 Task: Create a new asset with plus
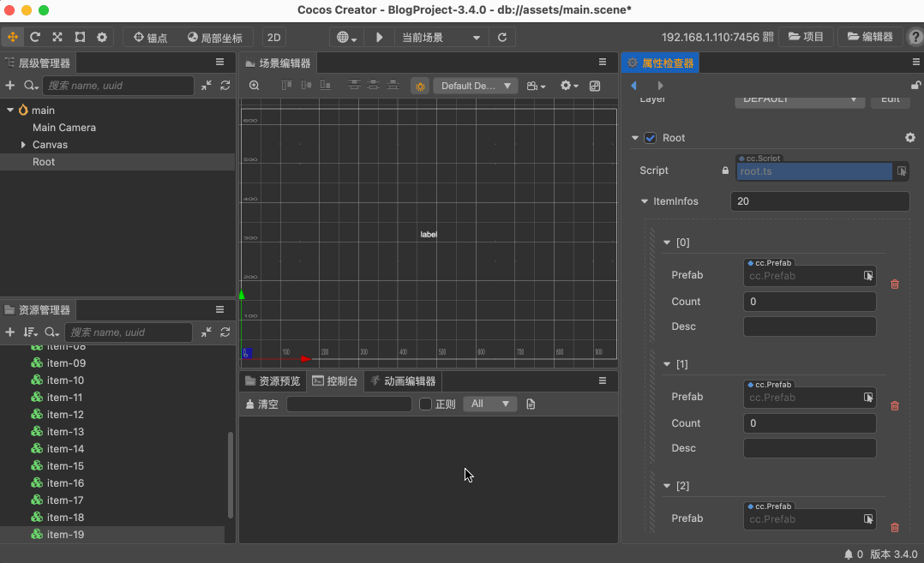click(x=10, y=332)
